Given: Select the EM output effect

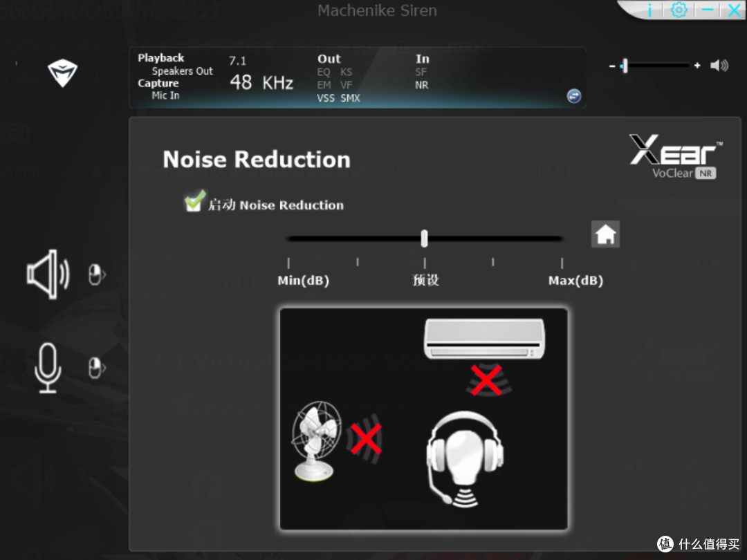Looking at the screenshot, I should (x=324, y=85).
